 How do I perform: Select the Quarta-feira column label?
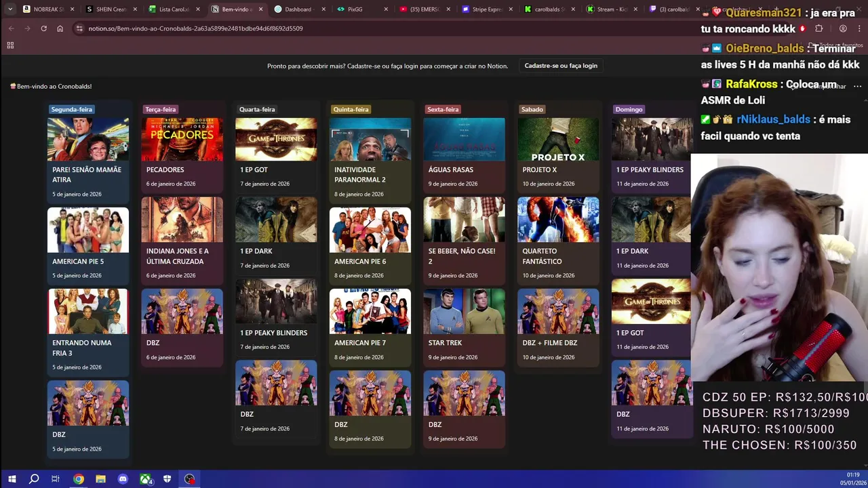257,109
